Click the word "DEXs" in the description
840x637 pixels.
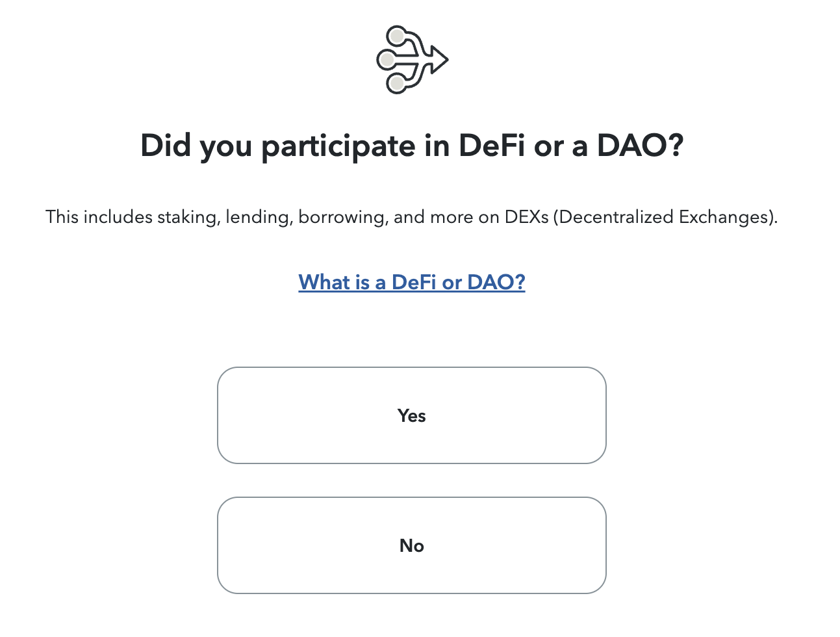(526, 217)
